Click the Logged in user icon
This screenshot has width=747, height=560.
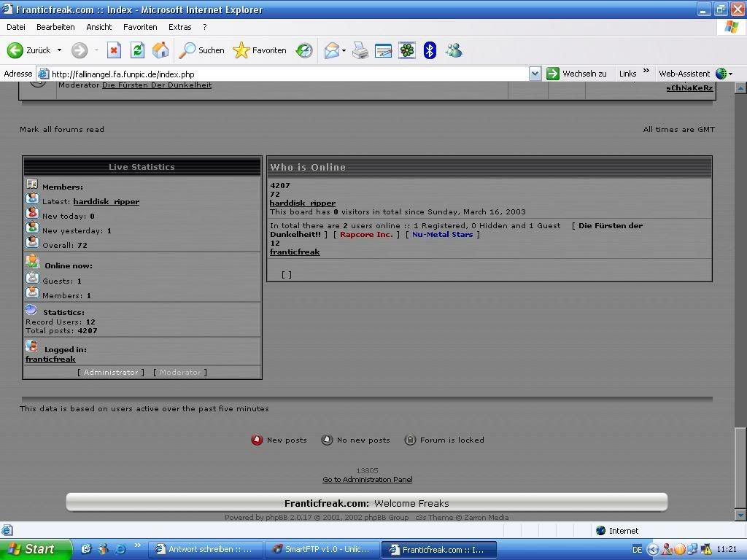coord(31,346)
